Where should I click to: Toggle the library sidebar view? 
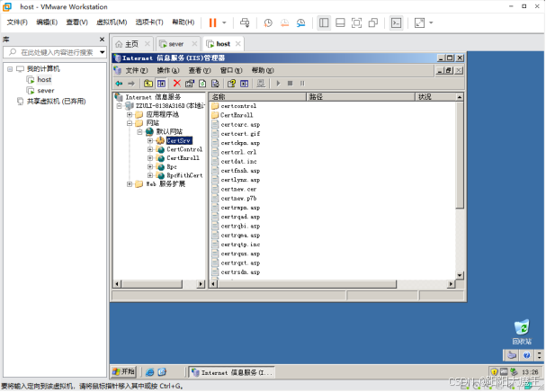pos(324,23)
